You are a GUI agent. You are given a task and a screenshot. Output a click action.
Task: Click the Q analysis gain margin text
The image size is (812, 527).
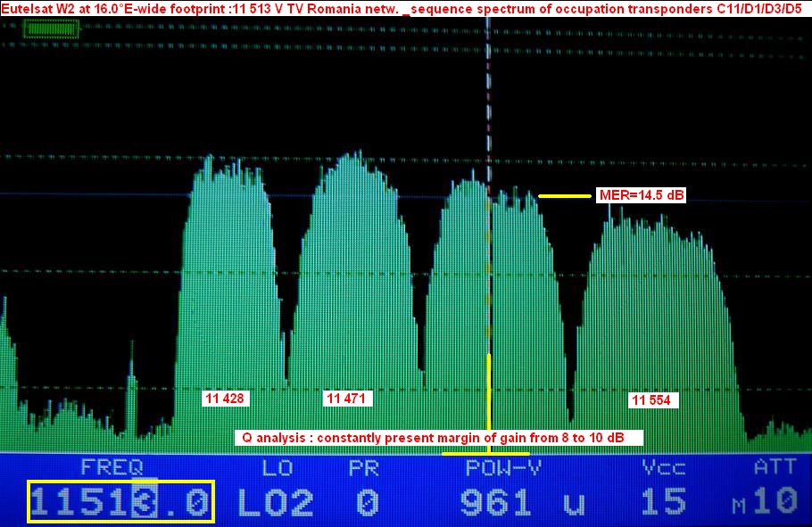coord(438,438)
